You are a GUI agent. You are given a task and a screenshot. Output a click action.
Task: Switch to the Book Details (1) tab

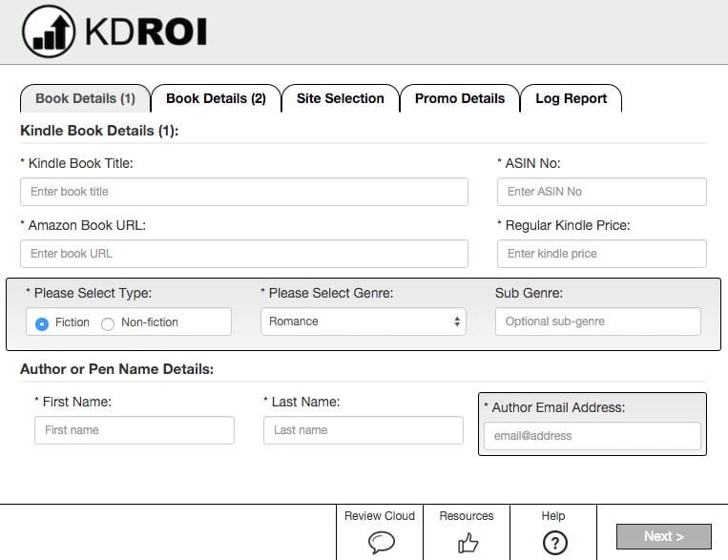[86, 98]
